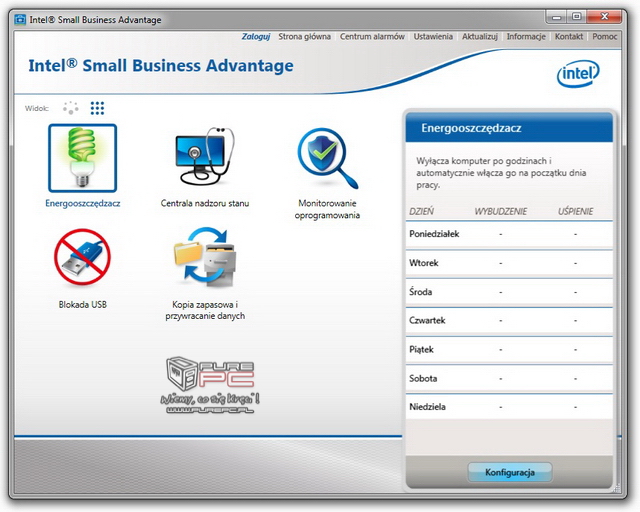Open the Energooszczędzacz light bulb icon
640x512 pixels.
(82, 158)
